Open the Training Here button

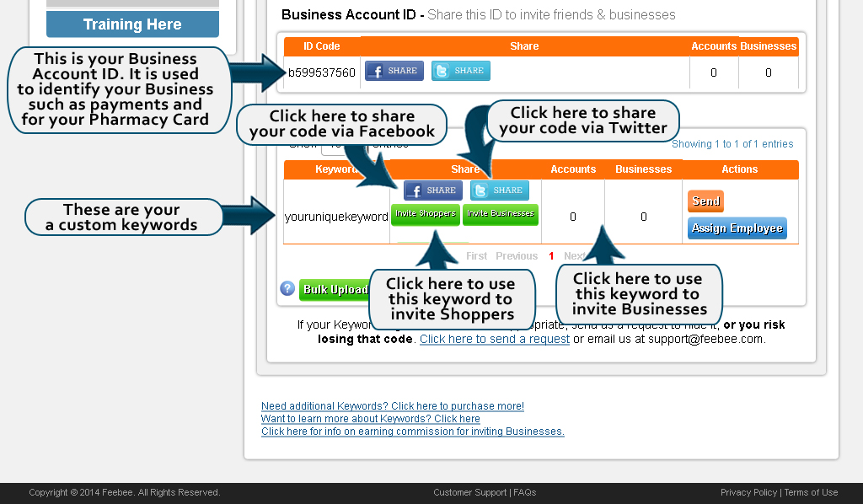point(132,24)
